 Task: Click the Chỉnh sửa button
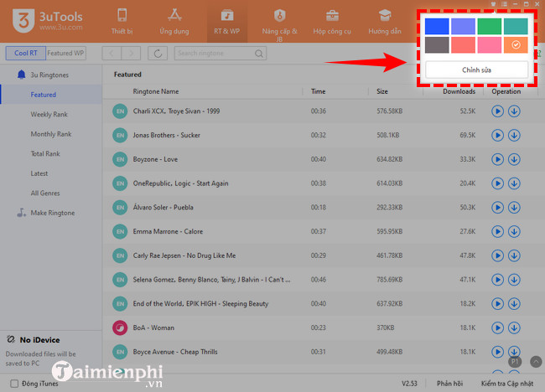(x=476, y=70)
